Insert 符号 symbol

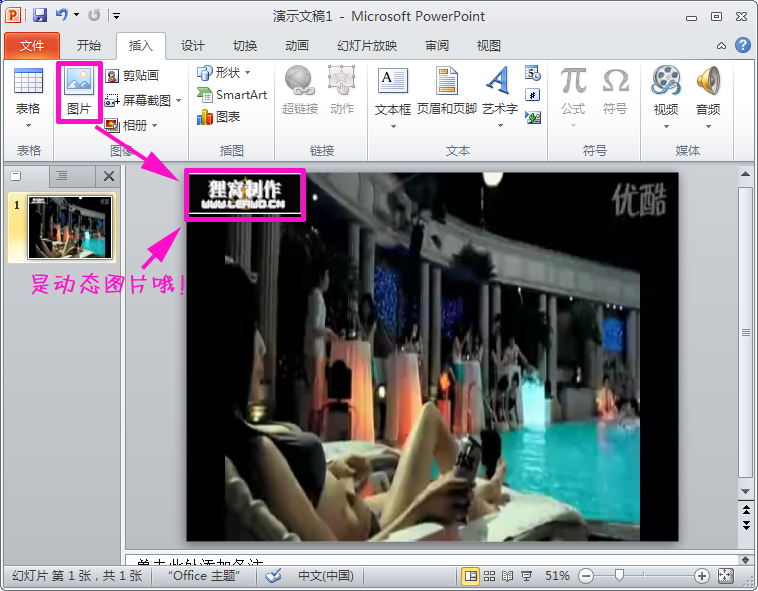615,92
